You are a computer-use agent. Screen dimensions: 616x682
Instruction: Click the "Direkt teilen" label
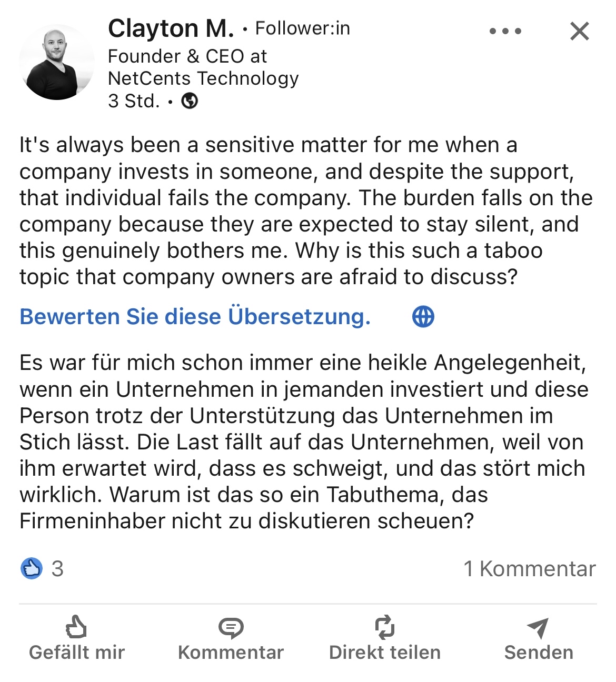tap(384, 653)
